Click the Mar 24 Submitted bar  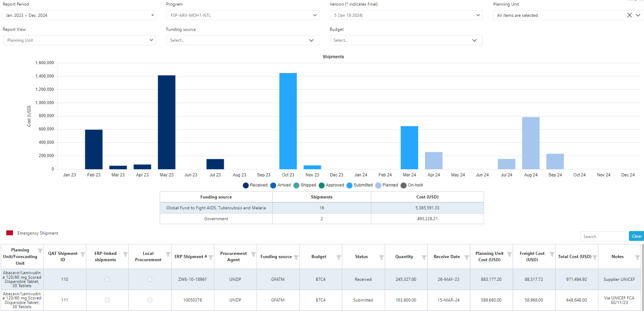(409, 148)
